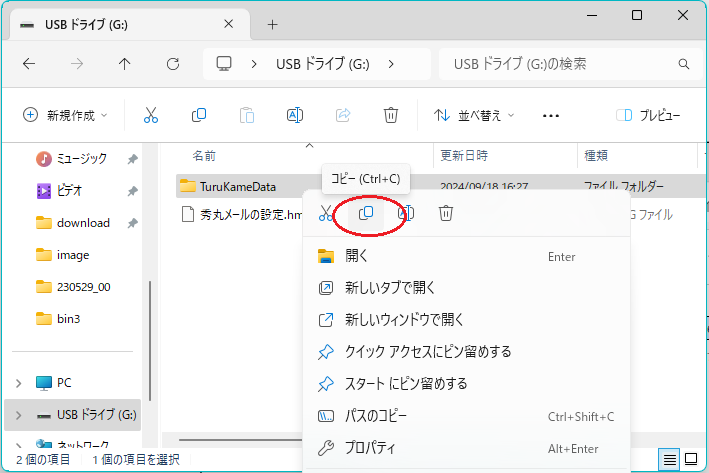This screenshot has width=709, height=473.
Task: Open ミュージック in the navigation pane
Action: pyautogui.click(x=81, y=159)
